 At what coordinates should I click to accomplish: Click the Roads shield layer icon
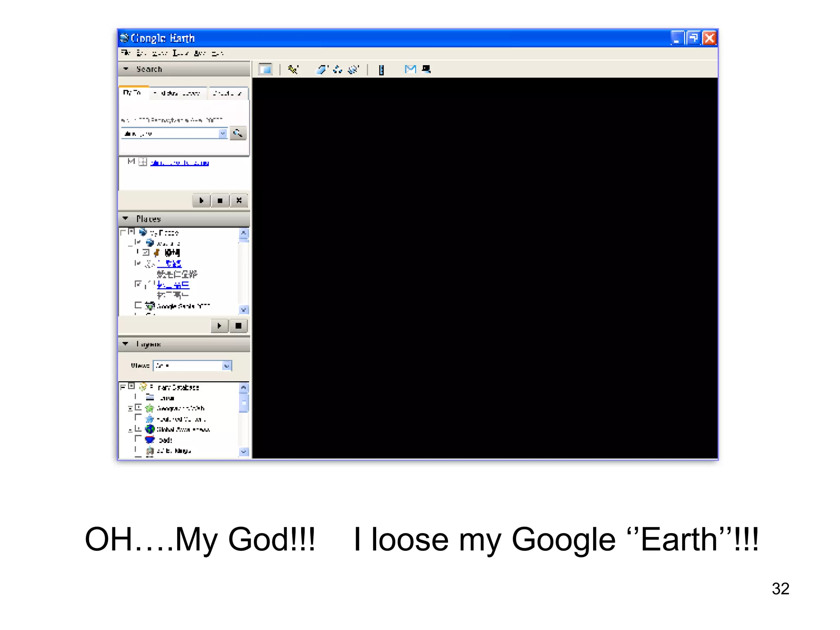click(x=150, y=440)
